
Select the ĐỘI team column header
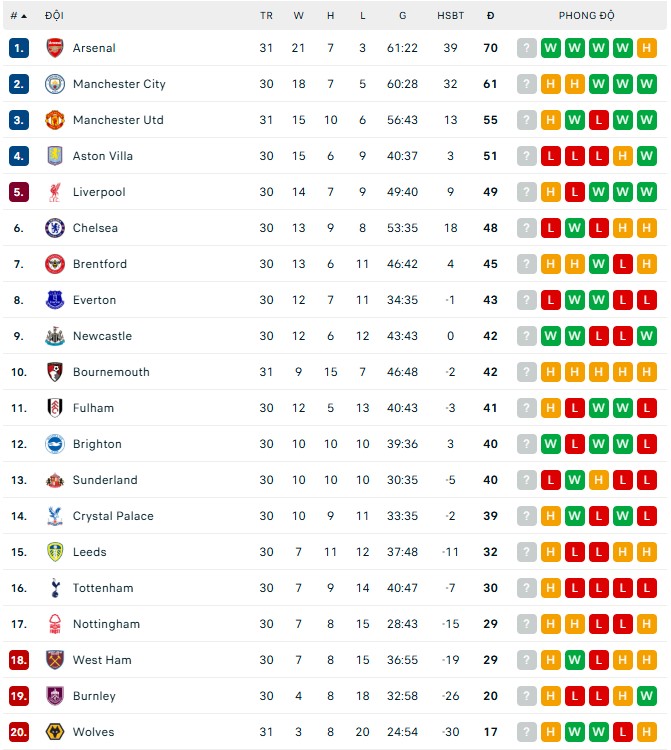point(55,16)
